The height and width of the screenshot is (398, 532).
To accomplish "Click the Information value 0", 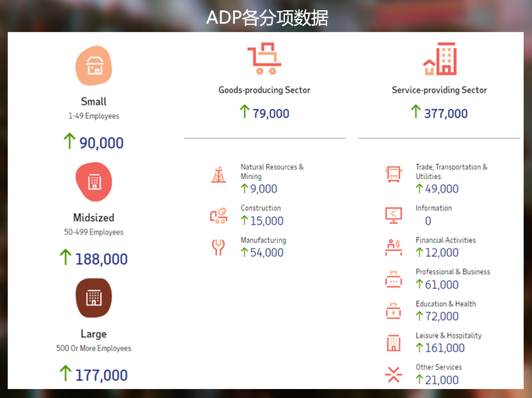I will tap(428, 221).
